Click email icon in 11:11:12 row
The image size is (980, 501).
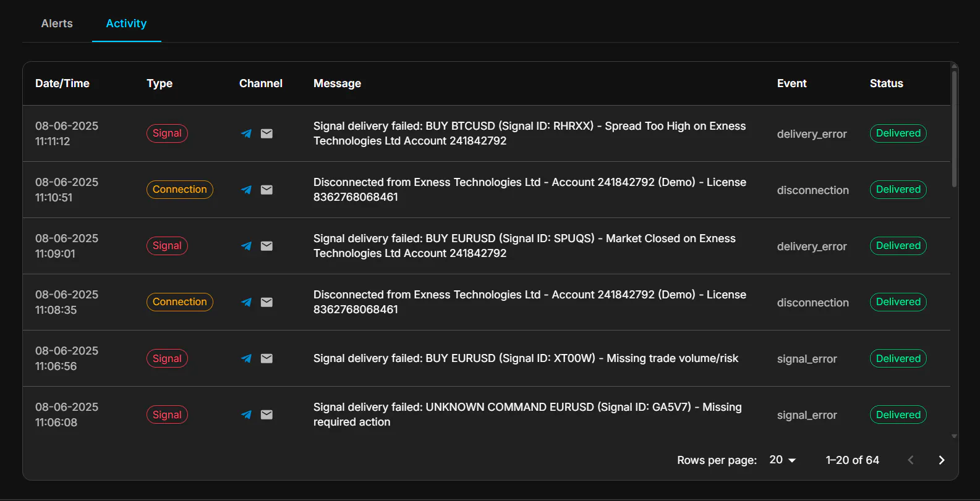pyautogui.click(x=266, y=133)
